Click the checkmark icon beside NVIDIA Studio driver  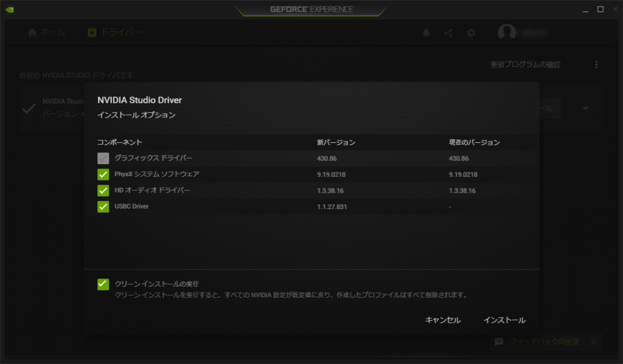(29, 108)
